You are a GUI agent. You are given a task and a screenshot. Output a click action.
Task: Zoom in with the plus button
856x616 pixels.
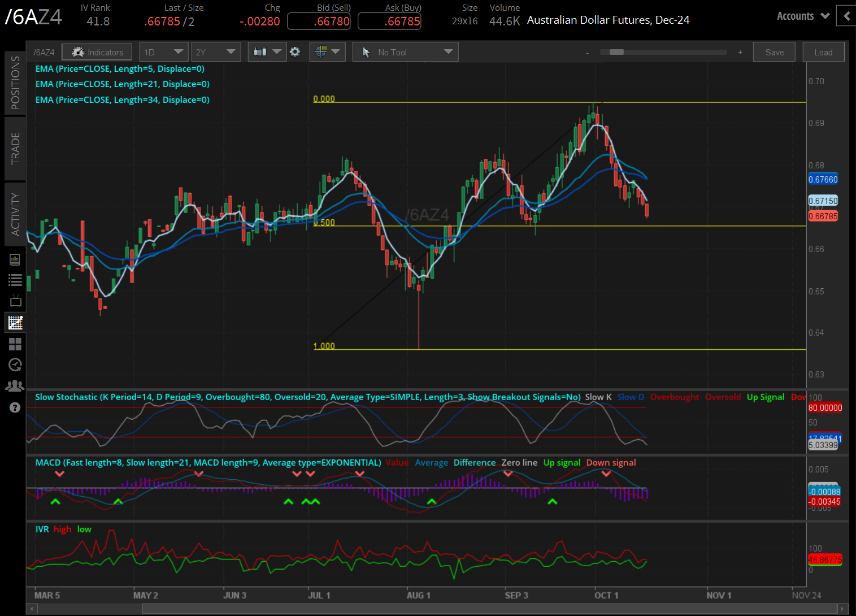click(x=740, y=52)
